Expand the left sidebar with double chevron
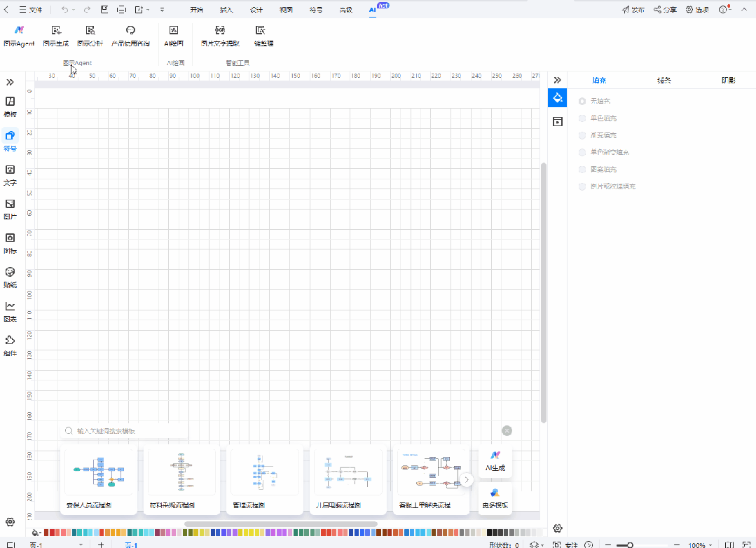Image resolution: width=756 pixels, height=548 pixels. pyautogui.click(x=10, y=82)
